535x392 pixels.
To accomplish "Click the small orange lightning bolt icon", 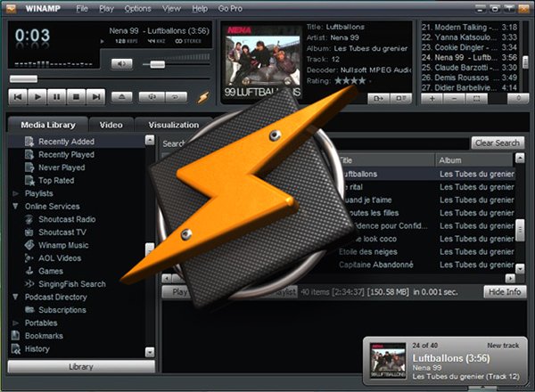I will (x=202, y=96).
